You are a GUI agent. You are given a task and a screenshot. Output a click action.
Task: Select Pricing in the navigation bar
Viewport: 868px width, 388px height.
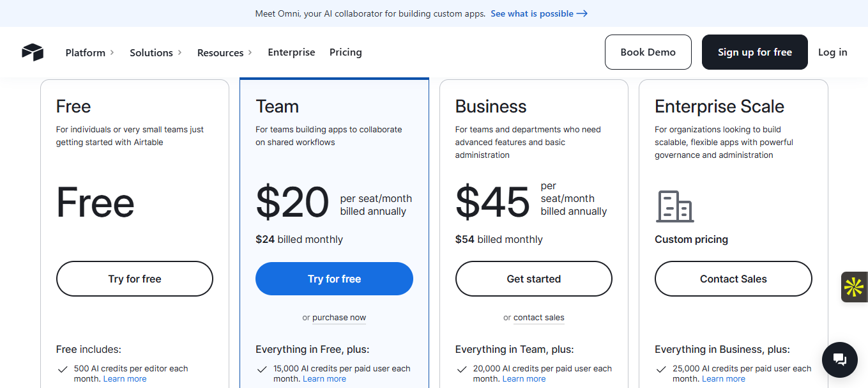pyautogui.click(x=346, y=52)
